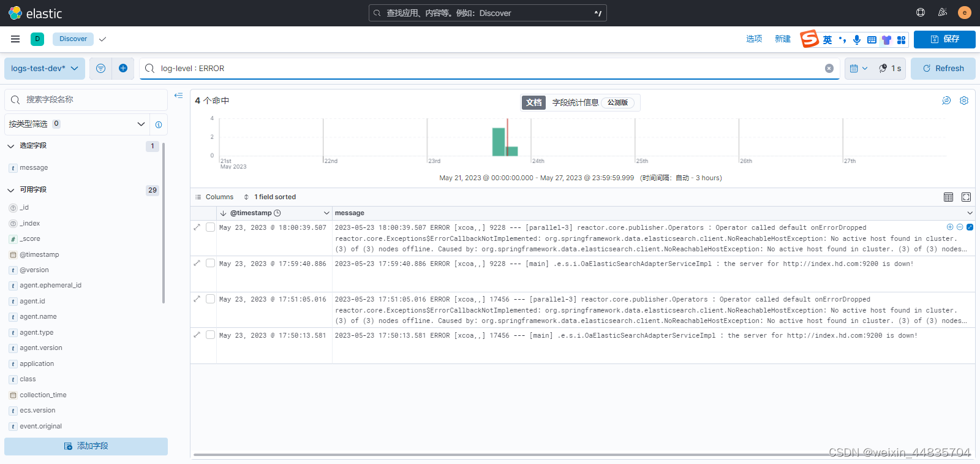Open the saved filter options icon

click(x=100, y=68)
